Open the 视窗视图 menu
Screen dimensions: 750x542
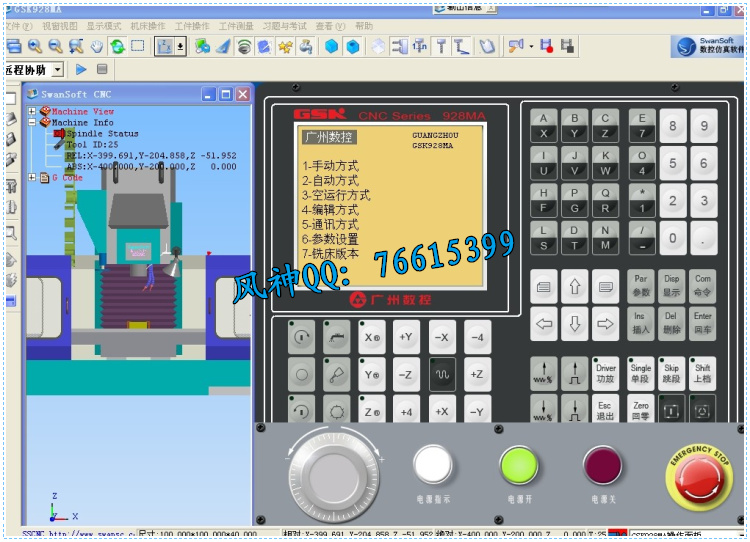pos(60,26)
